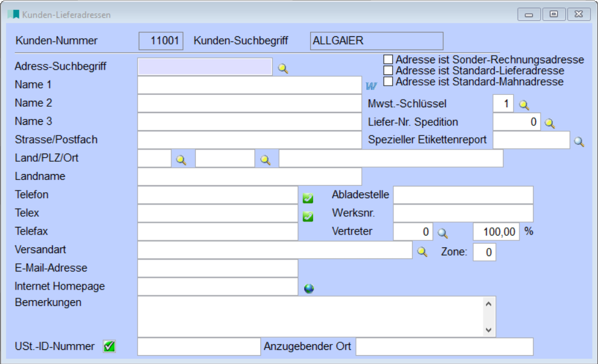The width and height of the screenshot is (598, 364).
Task: Click the green check icon beside Telex
Action: coord(307,216)
